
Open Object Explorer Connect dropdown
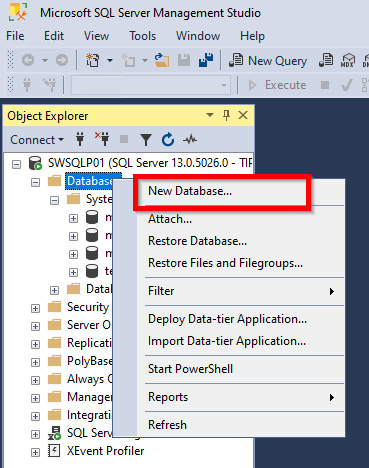coord(37,140)
